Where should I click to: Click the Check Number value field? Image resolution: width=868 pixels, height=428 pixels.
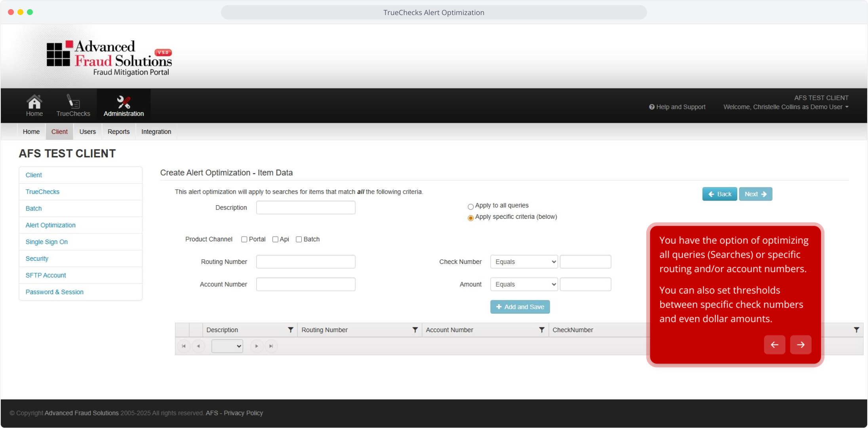coord(585,262)
